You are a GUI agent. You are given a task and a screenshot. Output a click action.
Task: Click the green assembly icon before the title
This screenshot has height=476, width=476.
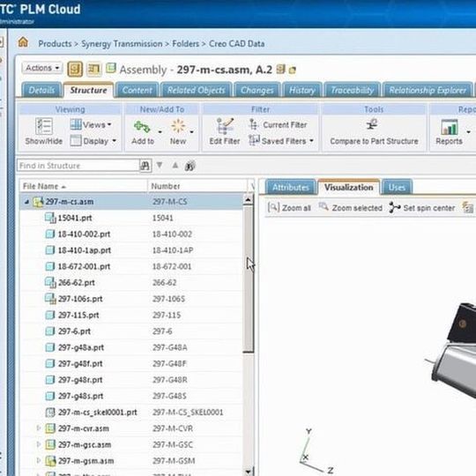pos(111,68)
